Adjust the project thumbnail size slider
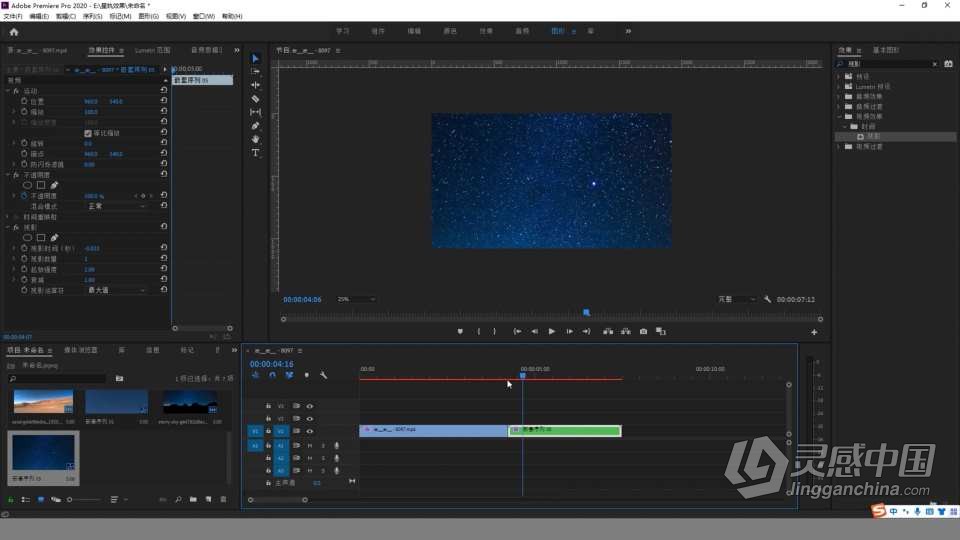 point(70,500)
